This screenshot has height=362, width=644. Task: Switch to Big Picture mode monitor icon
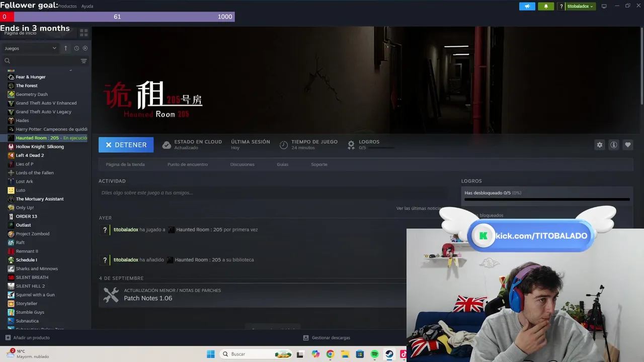(604, 6)
